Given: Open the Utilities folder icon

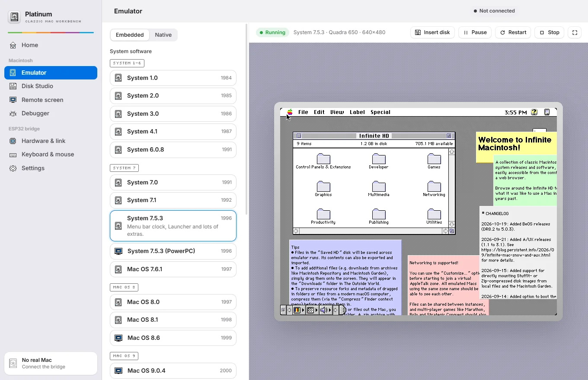Looking at the screenshot, I should click(x=434, y=214).
